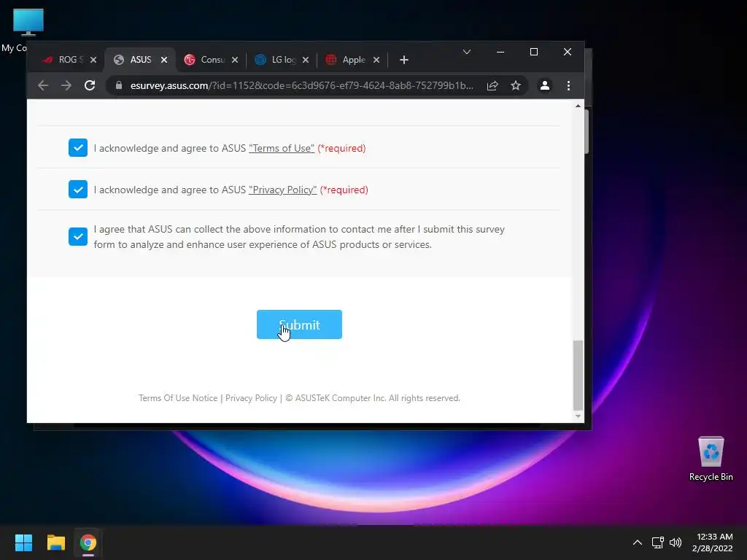This screenshot has height=560, width=747.
Task: View site information lock icon
Action: click(119, 85)
